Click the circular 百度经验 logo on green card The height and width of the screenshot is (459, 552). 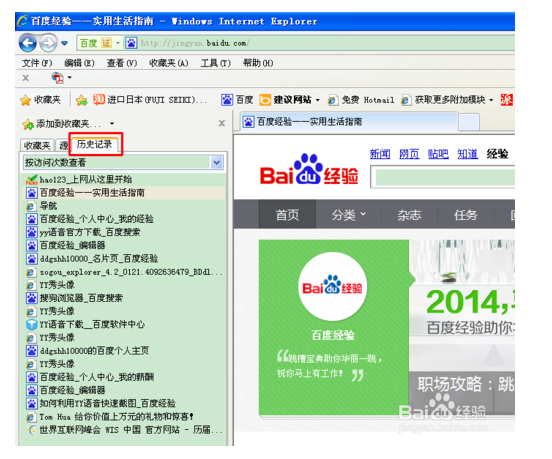(x=332, y=287)
